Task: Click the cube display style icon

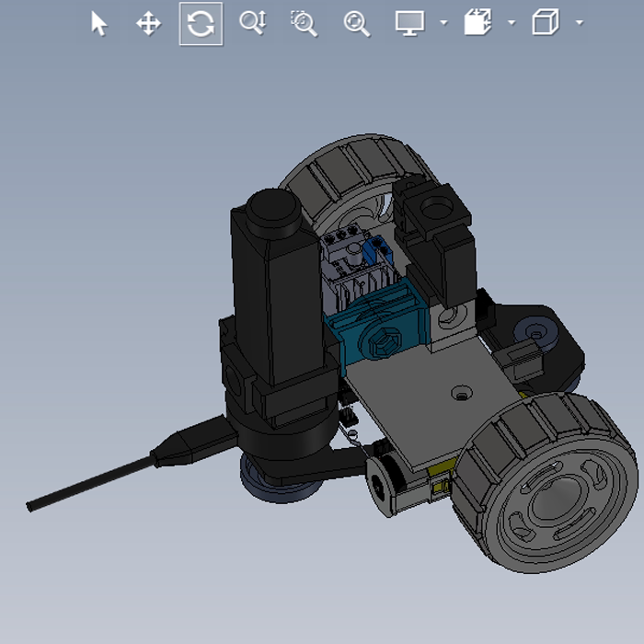Action: (x=546, y=22)
